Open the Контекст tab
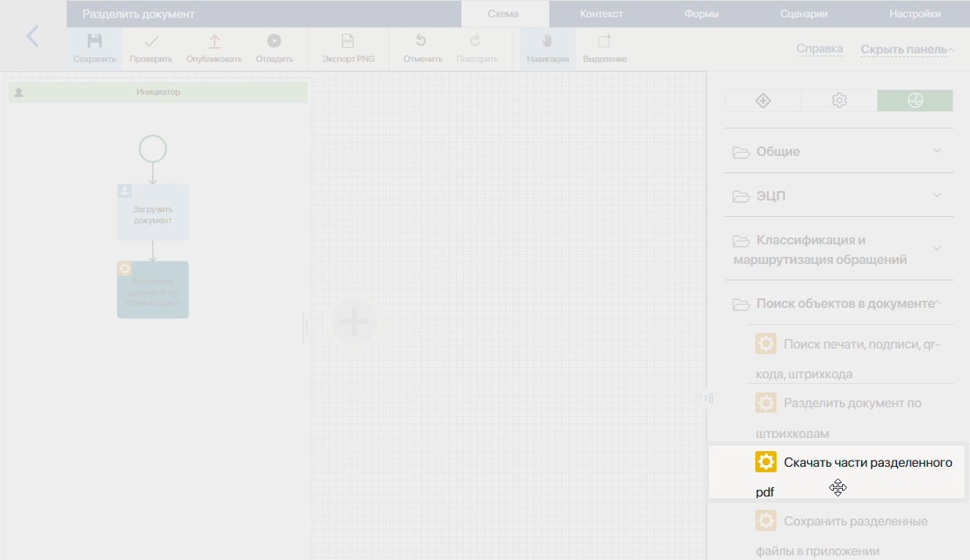Viewport: 970px width, 560px height. click(601, 14)
